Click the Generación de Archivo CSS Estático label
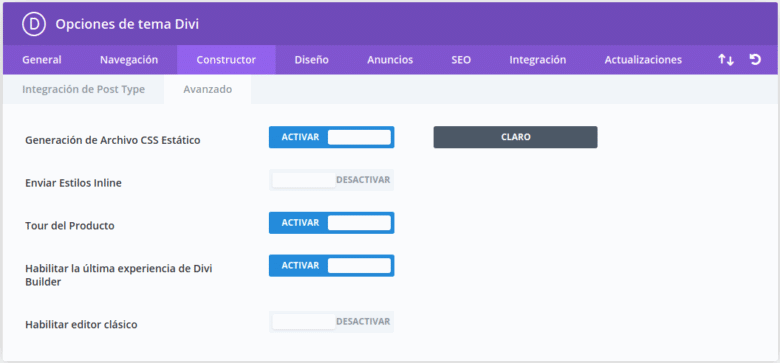The height and width of the screenshot is (363, 780). (112, 140)
